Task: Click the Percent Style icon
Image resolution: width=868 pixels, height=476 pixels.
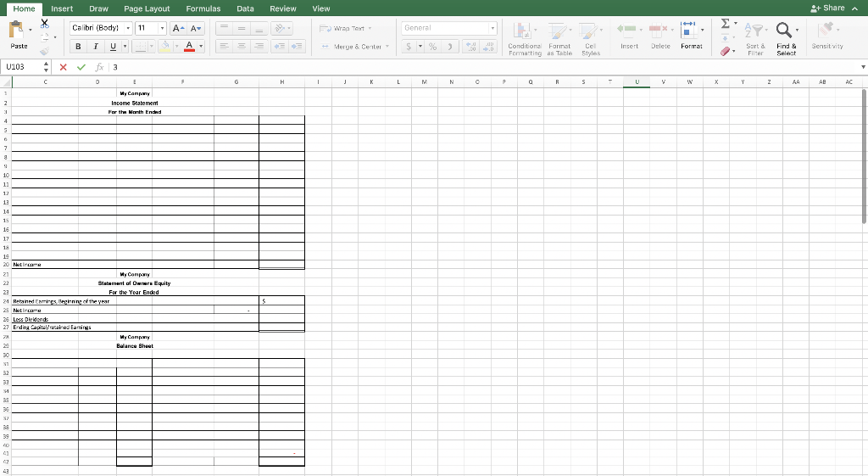Action: 433,47
